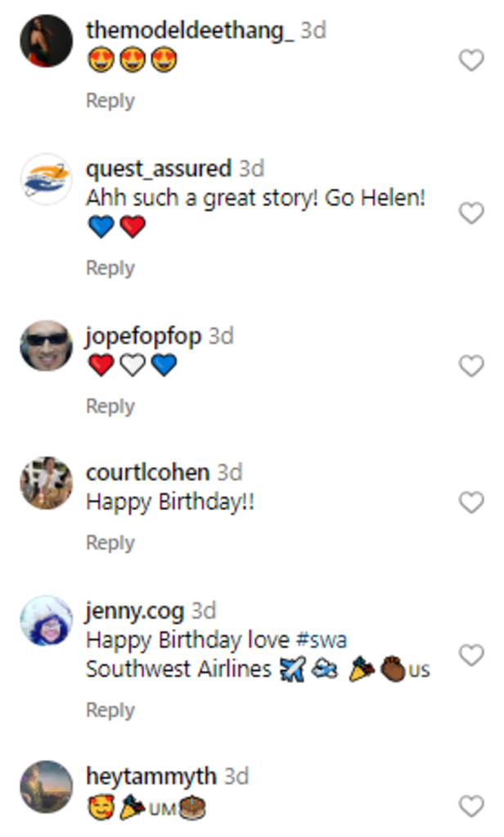
Task: View jopefopfop's sunglasses avatar
Action: click(47, 346)
